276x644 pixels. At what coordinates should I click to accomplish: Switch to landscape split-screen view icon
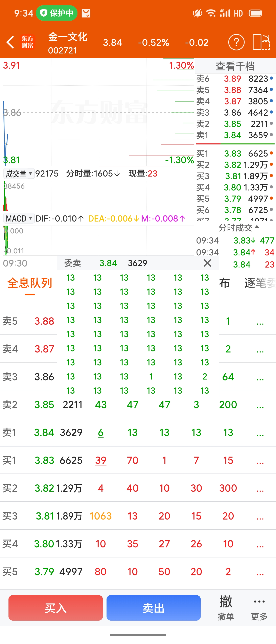261,42
